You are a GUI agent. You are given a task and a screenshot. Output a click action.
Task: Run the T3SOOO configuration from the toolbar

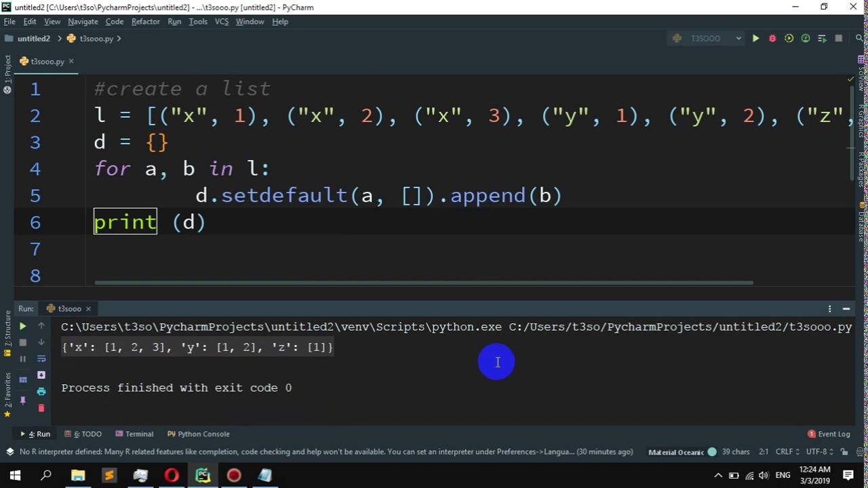click(755, 39)
